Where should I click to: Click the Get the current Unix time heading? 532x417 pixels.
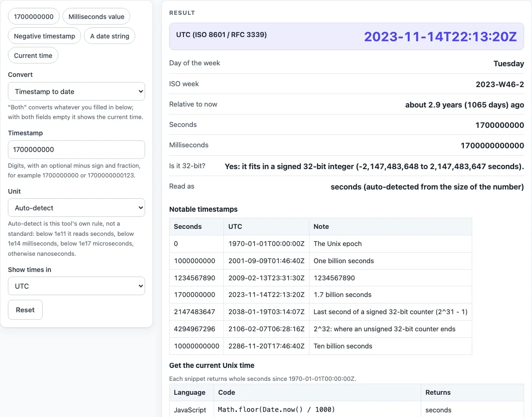(212, 366)
